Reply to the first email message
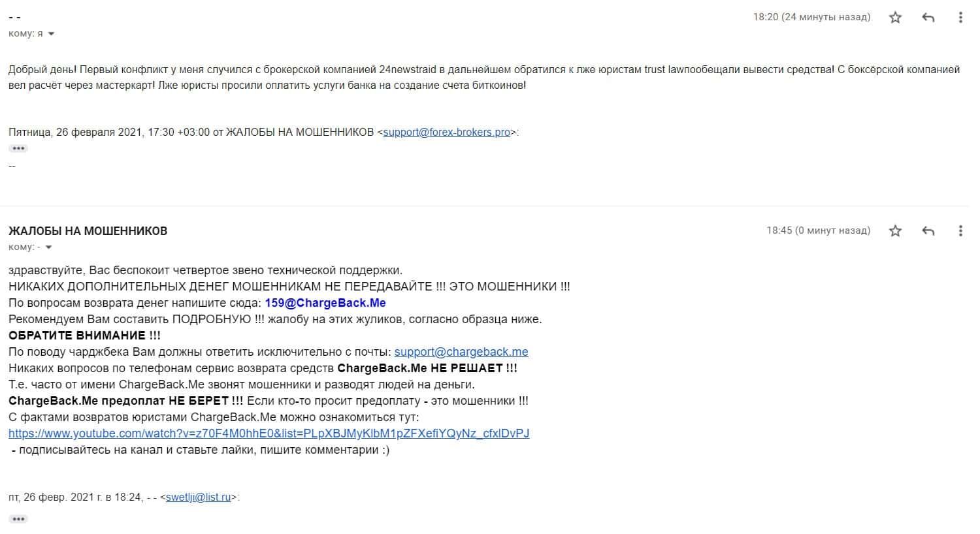The height and width of the screenshot is (534, 980). click(928, 18)
